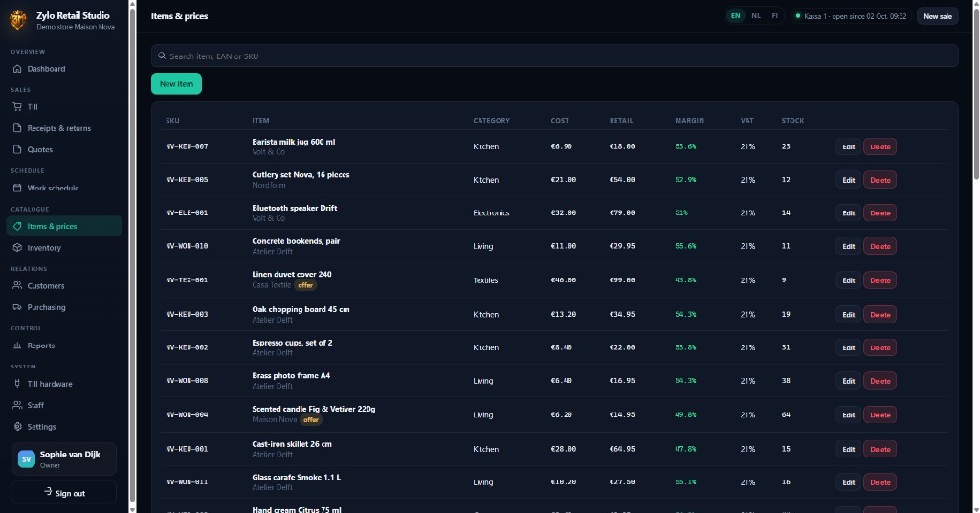Screen dimensions: 980x513
Task: Click the Till cart icon
Action: pyautogui.click(x=17, y=107)
